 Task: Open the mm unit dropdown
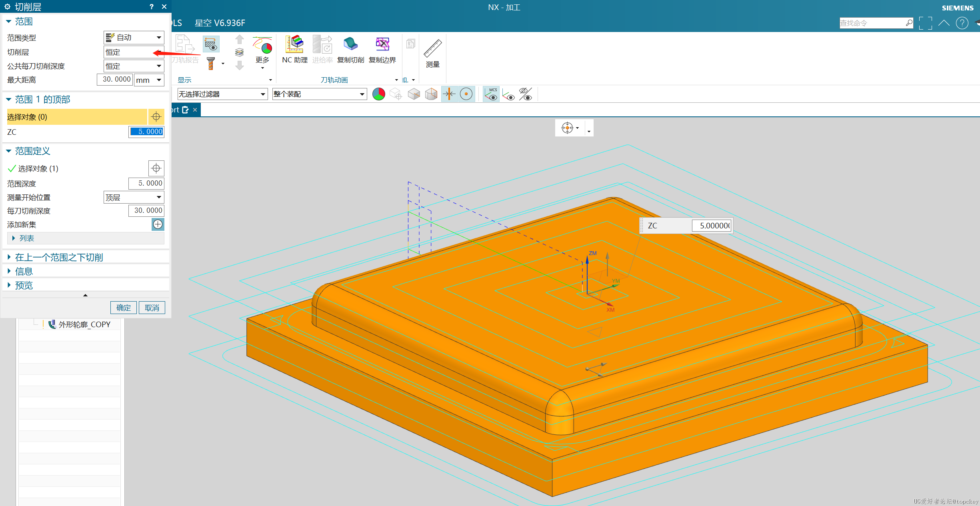(x=149, y=80)
